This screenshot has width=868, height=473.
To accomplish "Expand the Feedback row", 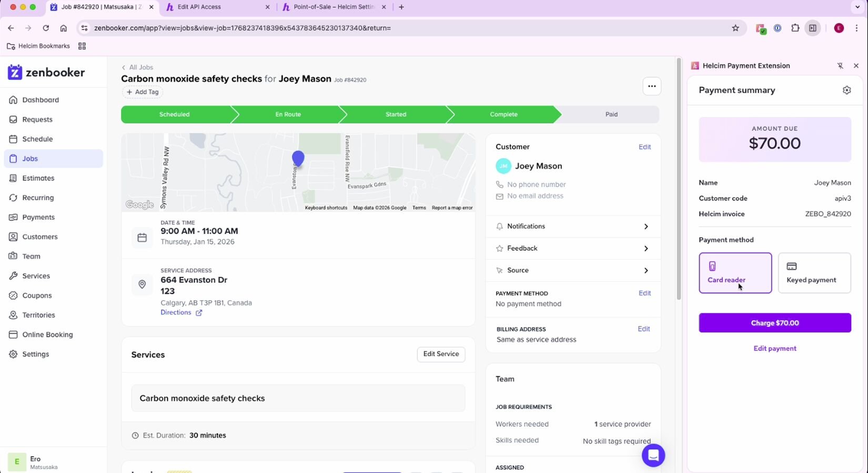I will [573, 249].
